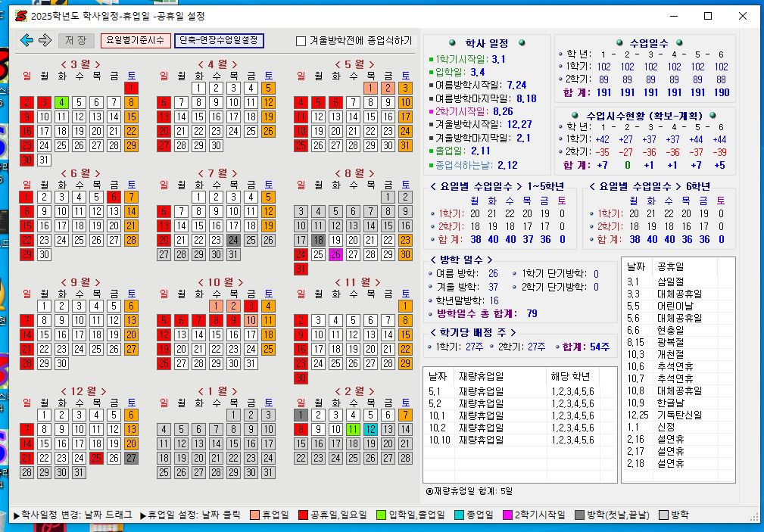
Task: Click 개천절 row in holiday list
Action: click(678, 355)
